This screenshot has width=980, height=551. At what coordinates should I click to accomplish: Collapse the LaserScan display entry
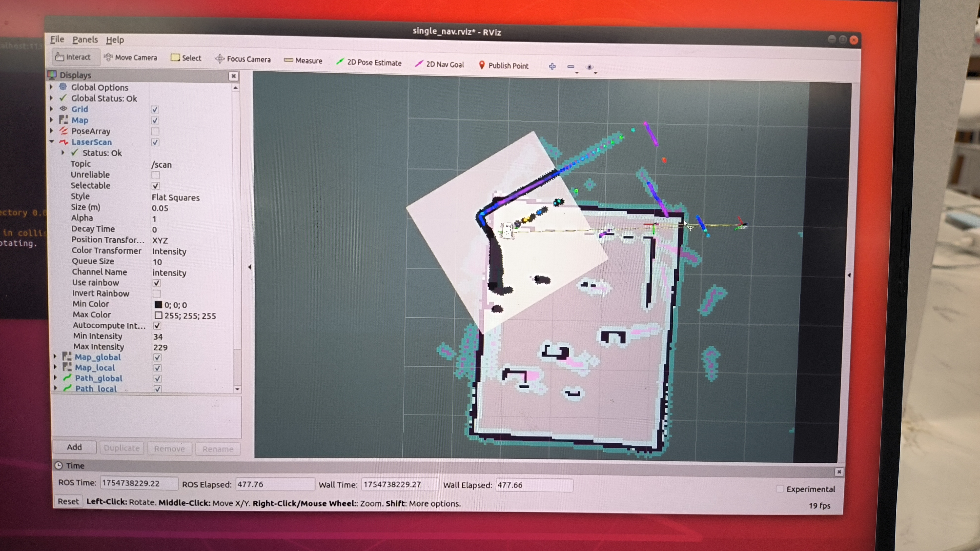[x=52, y=141]
